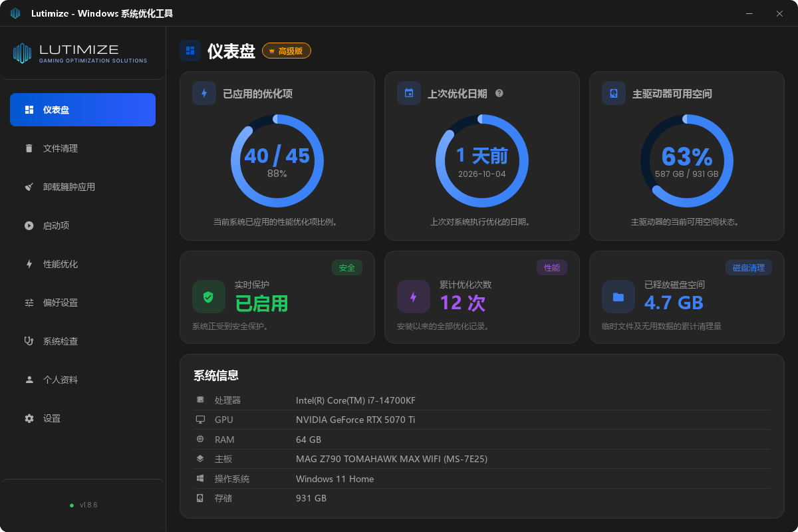The height and width of the screenshot is (532, 798).
Task: Open 系统检查 in sidebar
Action: coord(82,341)
